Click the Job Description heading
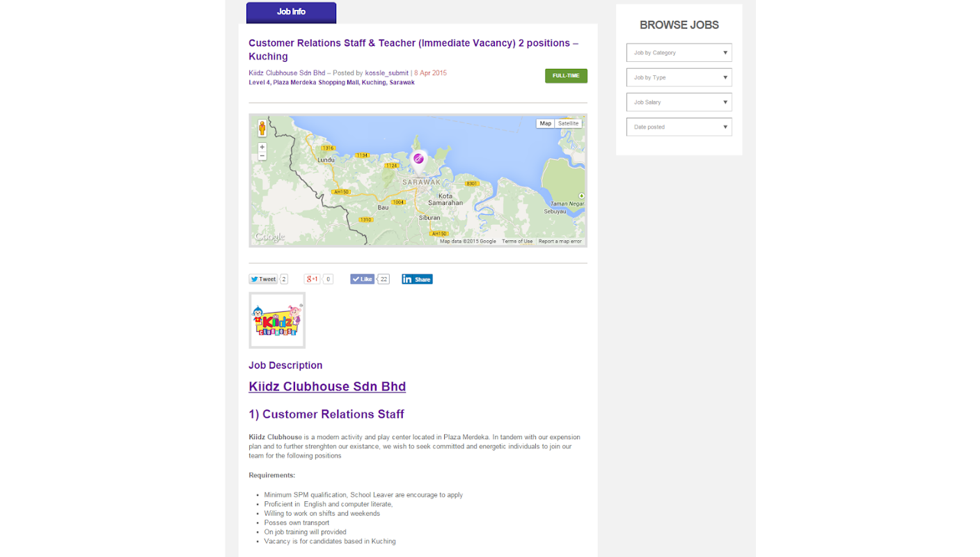Image resolution: width=980 pixels, height=557 pixels. [x=285, y=366]
